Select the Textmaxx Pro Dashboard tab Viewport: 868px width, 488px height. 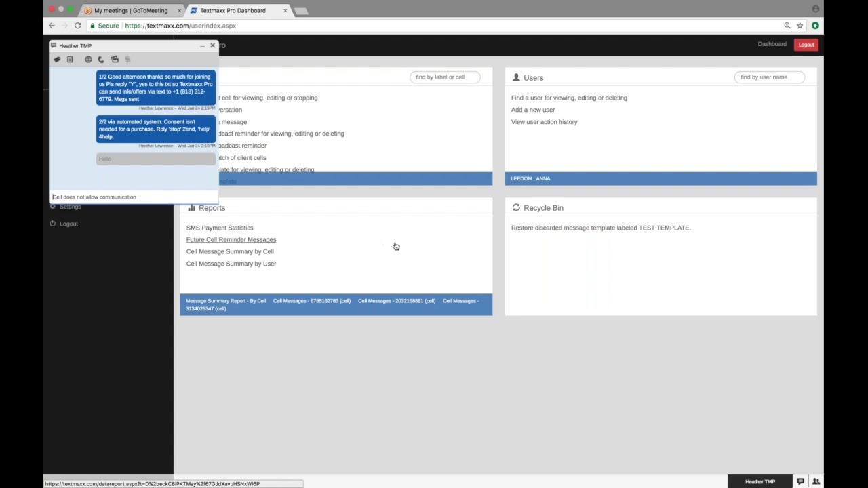pyautogui.click(x=233, y=10)
